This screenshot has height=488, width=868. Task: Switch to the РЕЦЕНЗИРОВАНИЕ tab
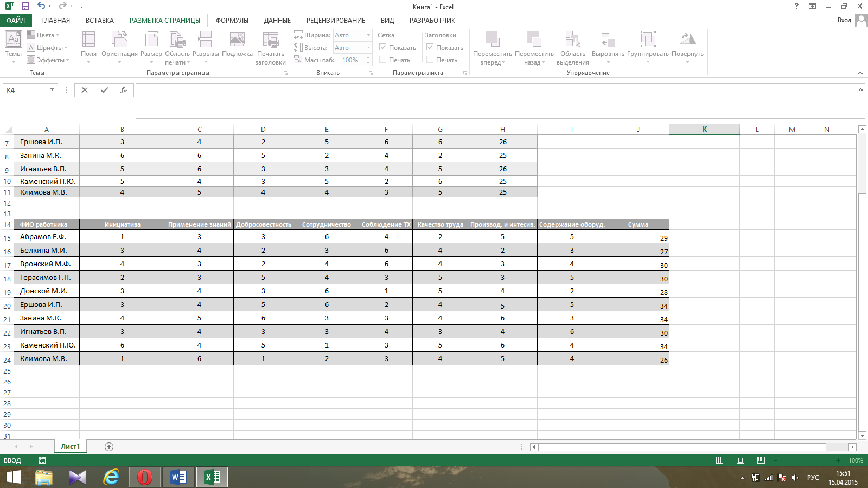tap(336, 21)
